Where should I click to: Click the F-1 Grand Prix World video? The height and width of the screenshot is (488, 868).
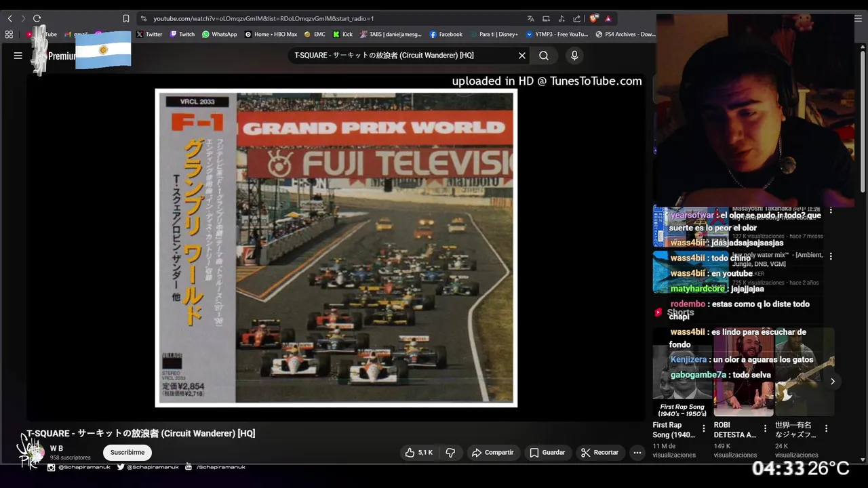(336, 248)
